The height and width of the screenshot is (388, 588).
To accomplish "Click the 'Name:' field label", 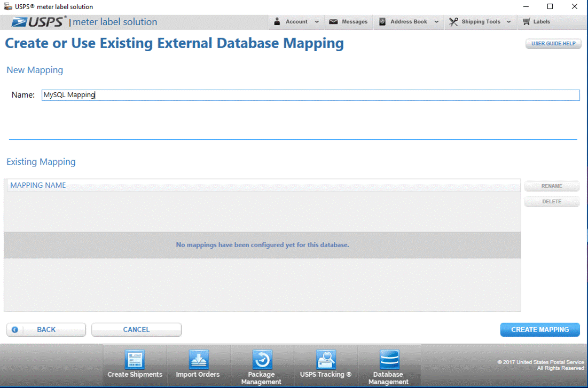I will tap(23, 95).
